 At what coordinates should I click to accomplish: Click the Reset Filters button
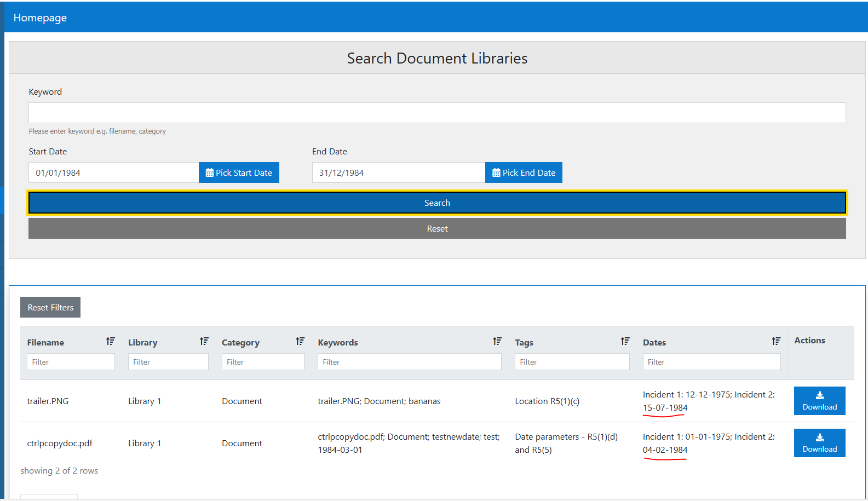[x=50, y=307]
